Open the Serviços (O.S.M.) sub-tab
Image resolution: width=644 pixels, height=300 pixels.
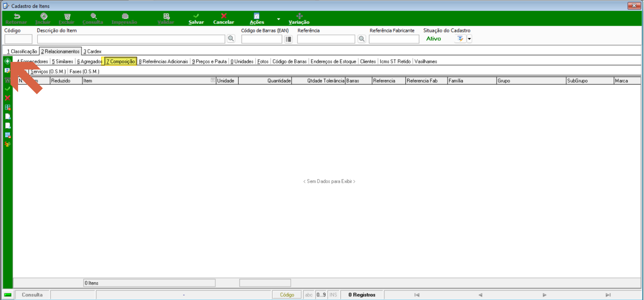[x=48, y=72]
